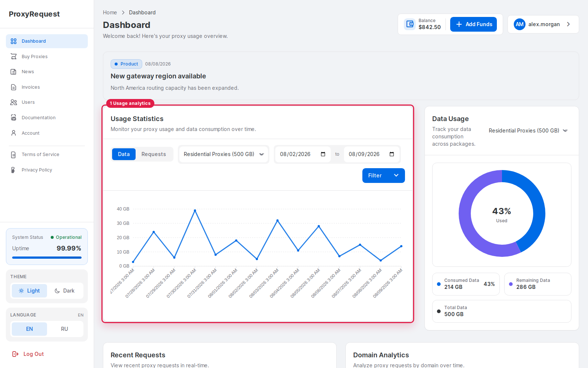Screen dimensions: 588x368
Task: Click the Privacy Policy icon
Action: pyautogui.click(x=14, y=170)
